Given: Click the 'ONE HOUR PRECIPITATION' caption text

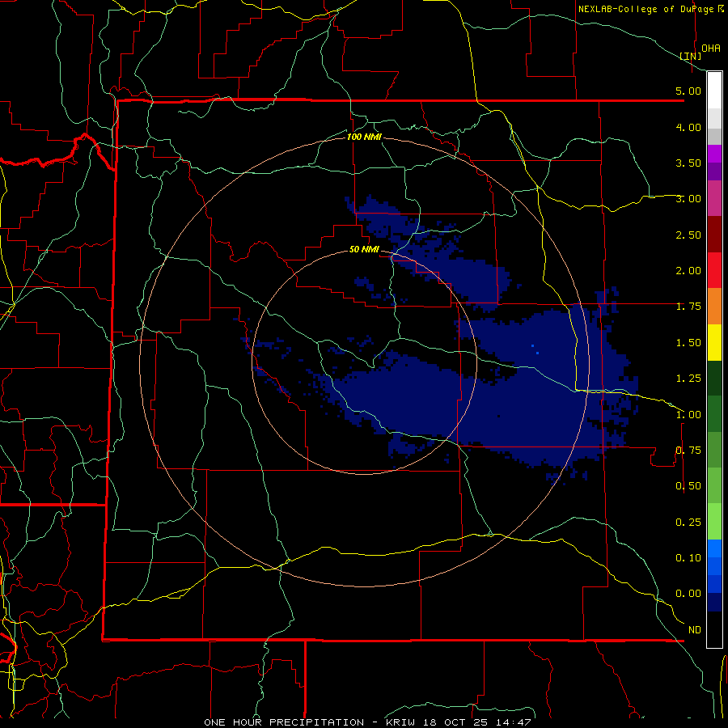Looking at the screenshot, I should [284, 722].
